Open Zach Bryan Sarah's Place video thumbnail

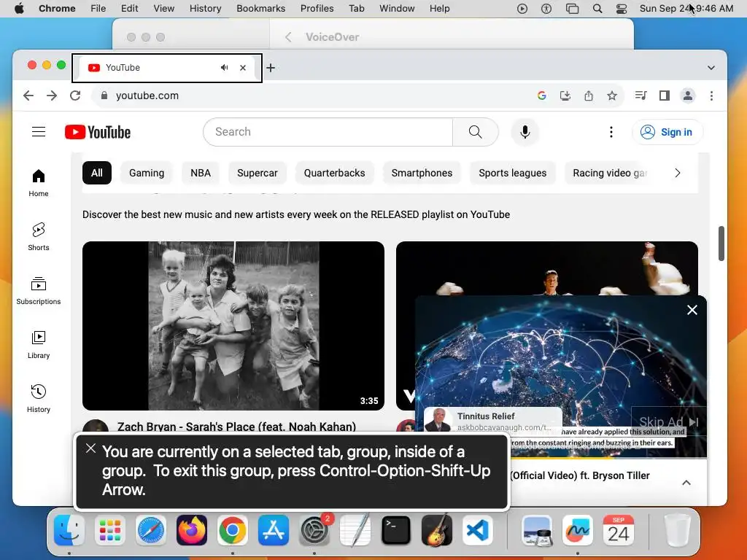[x=233, y=326]
